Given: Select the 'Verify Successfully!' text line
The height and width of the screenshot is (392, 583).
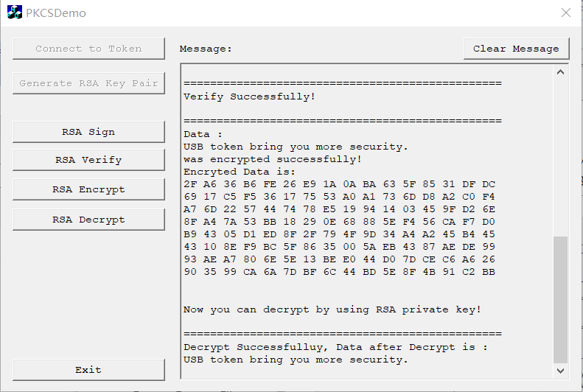Looking at the screenshot, I should click(x=249, y=97).
